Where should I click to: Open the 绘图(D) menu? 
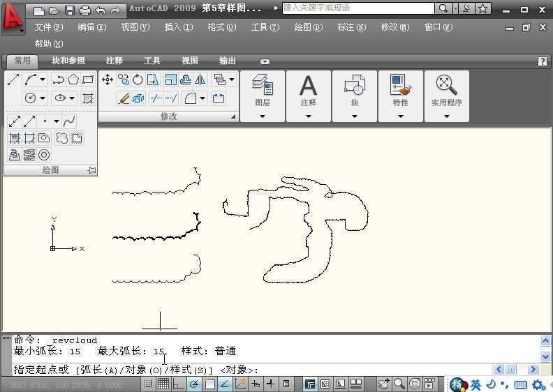[x=309, y=27]
